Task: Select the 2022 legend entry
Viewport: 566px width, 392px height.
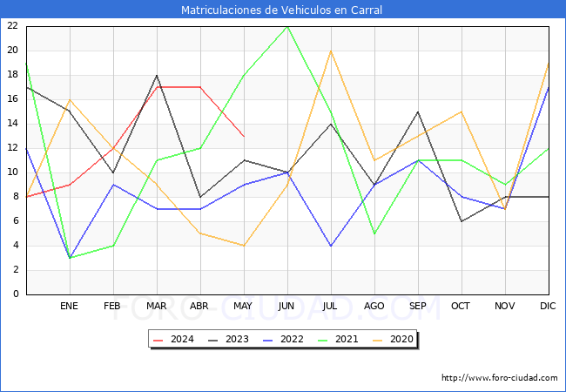Action: point(283,340)
